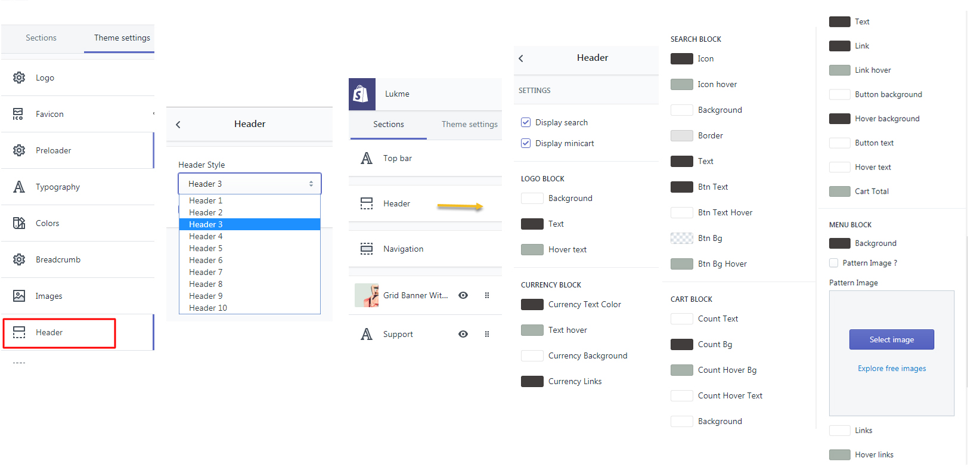980x470 pixels.
Task: Click the Colors palette icon
Action: [x=19, y=223]
